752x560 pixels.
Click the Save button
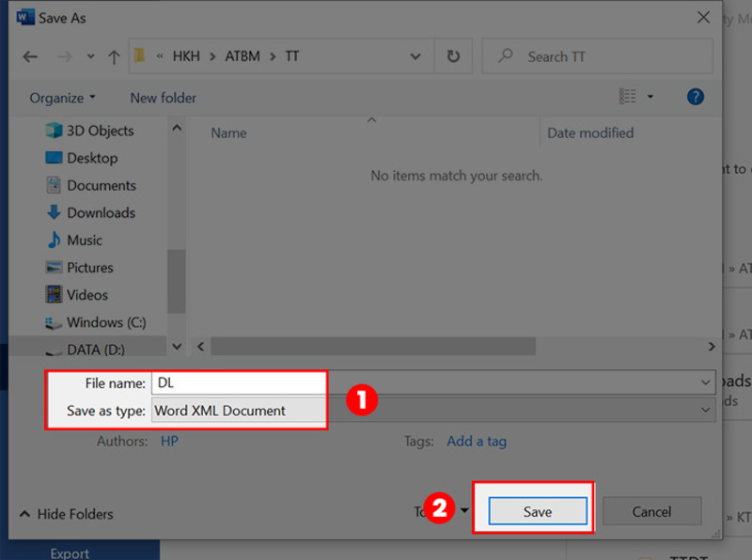(x=536, y=511)
